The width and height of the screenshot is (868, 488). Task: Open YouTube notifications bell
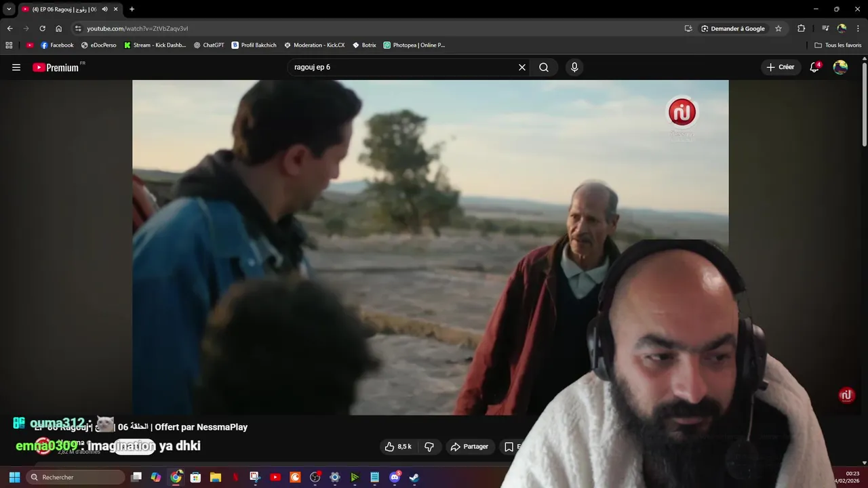pyautogui.click(x=814, y=67)
